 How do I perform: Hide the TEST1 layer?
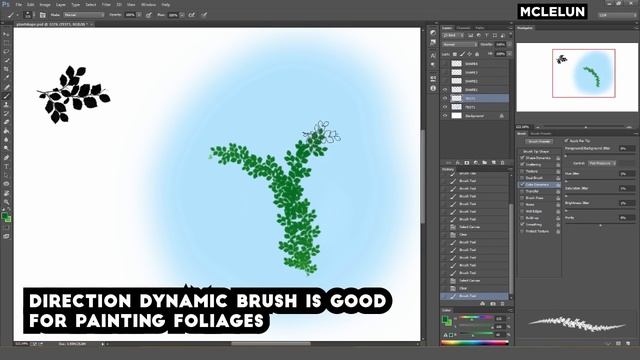pyautogui.click(x=445, y=107)
